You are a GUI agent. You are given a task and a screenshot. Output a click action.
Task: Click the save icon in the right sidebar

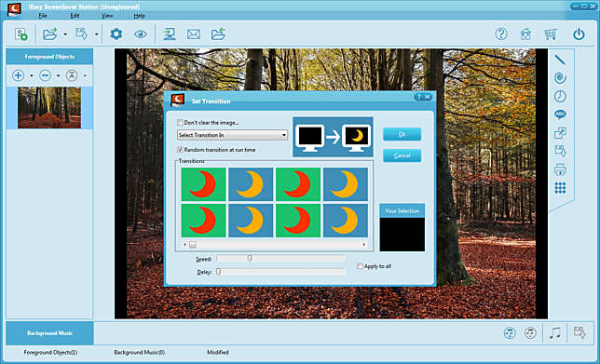pyautogui.click(x=560, y=151)
